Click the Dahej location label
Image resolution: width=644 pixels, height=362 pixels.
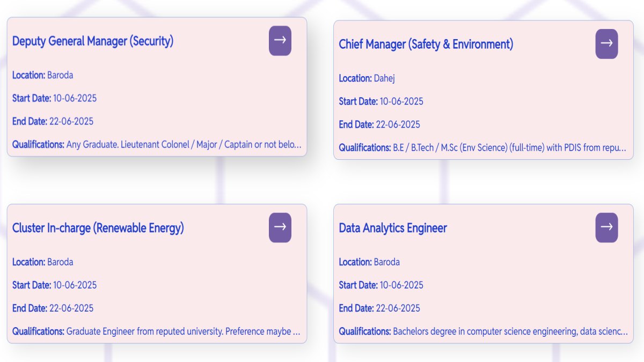click(386, 78)
